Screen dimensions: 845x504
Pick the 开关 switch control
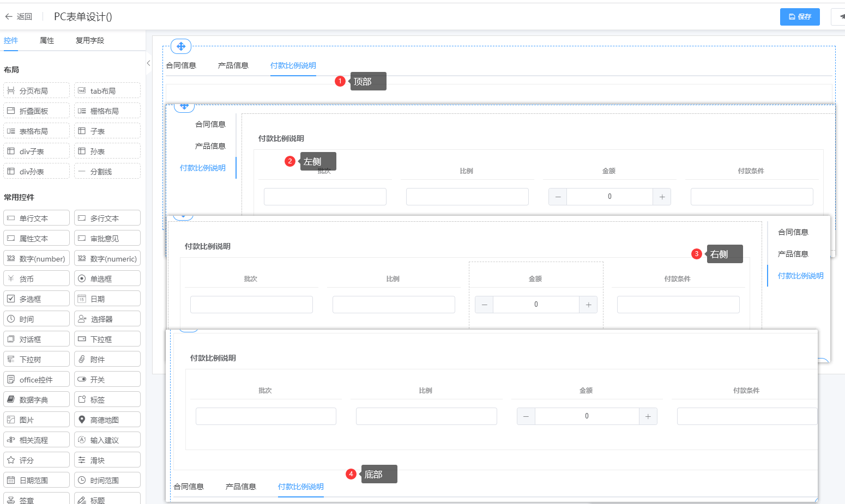[107, 380]
